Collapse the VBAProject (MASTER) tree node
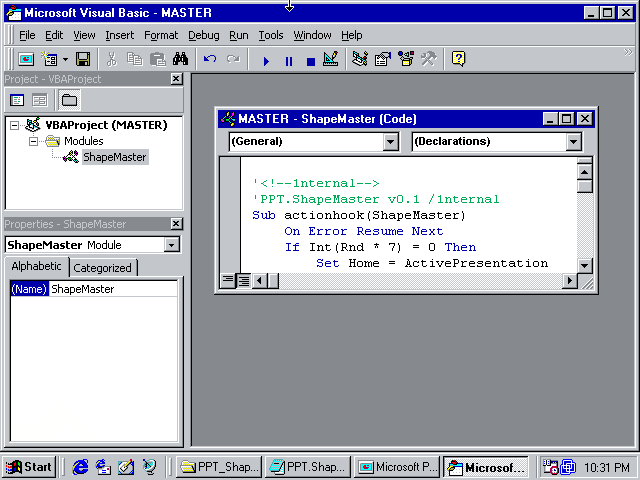640x480 pixels. point(14,125)
